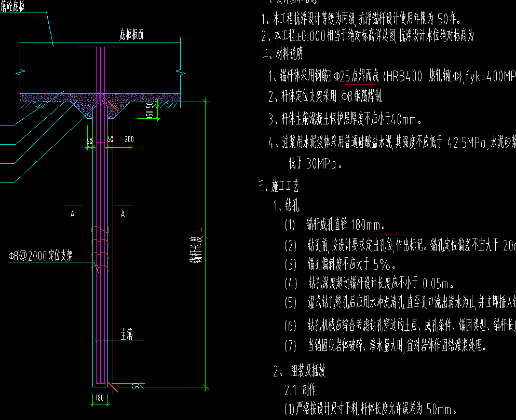Viewport: 516px width, 420px height.
Task: Select note (4) about 钻孔深度 0.05m
Action: (370, 283)
